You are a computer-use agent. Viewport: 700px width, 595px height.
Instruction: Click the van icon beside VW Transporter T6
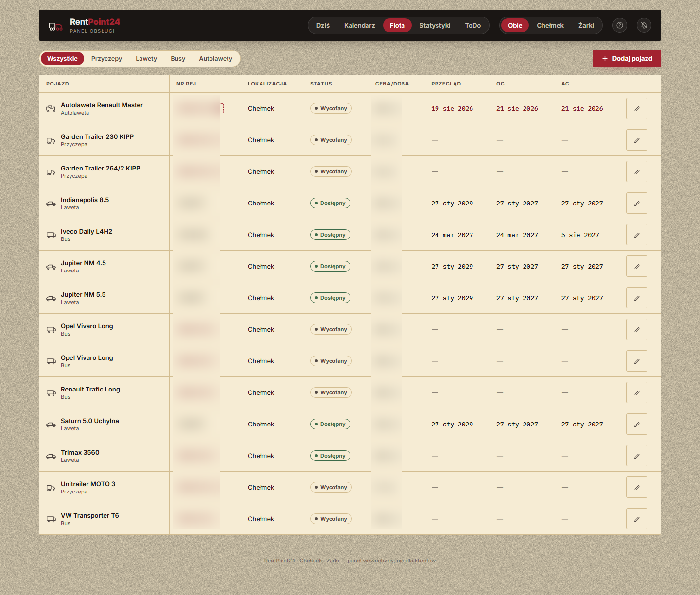pyautogui.click(x=51, y=519)
